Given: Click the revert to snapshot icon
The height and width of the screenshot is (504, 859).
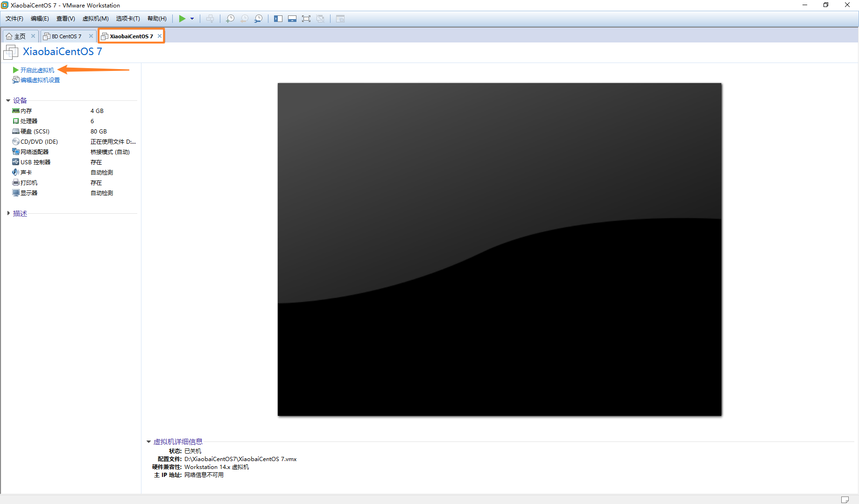Looking at the screenshot, I should [x=244, y=19].
